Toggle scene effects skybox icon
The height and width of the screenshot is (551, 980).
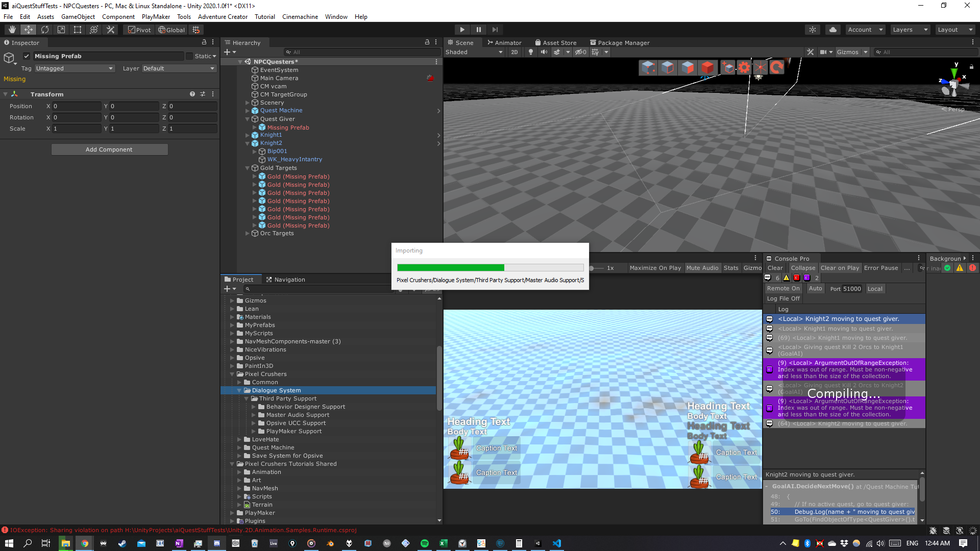pyautogui.click(x=557, y=52)
